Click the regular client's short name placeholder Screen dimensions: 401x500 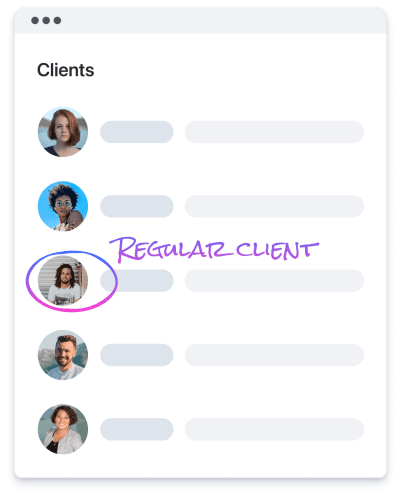click(137, 281)
